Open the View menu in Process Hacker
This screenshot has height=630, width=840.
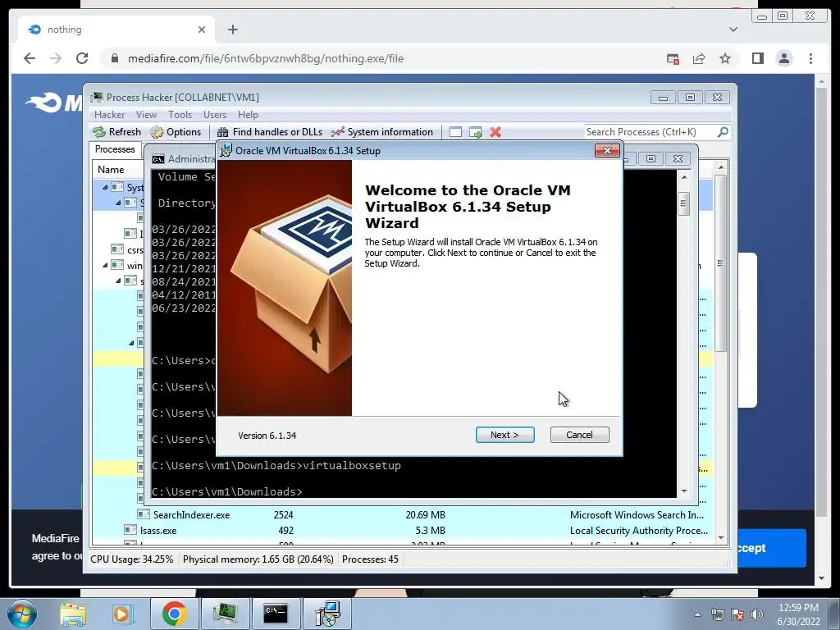146,115
